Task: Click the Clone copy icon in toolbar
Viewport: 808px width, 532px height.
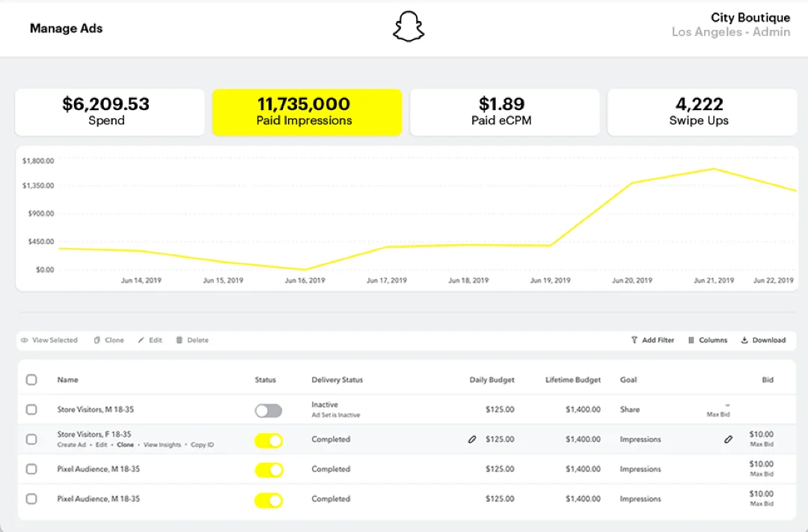Action: pos(97,340)
